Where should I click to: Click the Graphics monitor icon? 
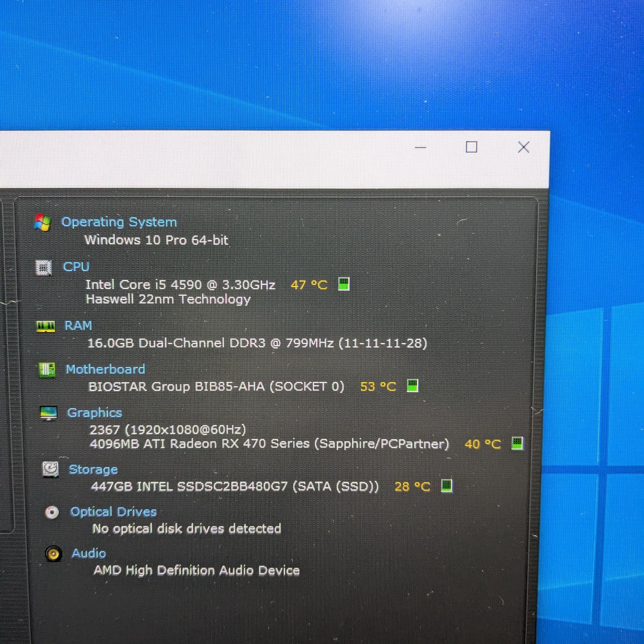[x=49, y=413]
